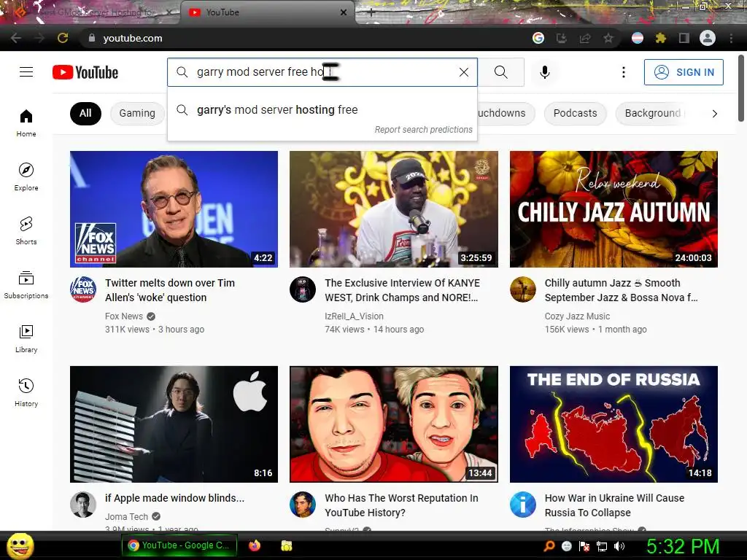Click the share page icon in the address bar
This screenshot has height=560, width=747.
585,38
